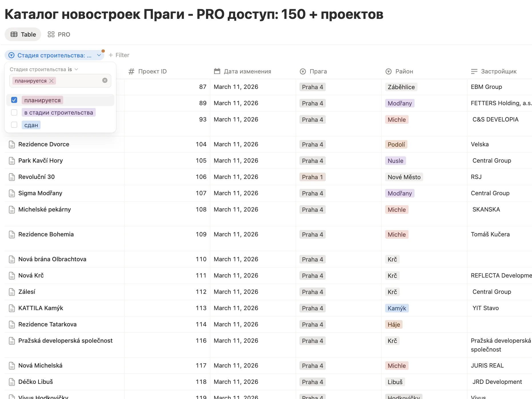532x399 pixels.
Task: Click the filter icon on Стадия строительства pill
Action: pos(11,55)
